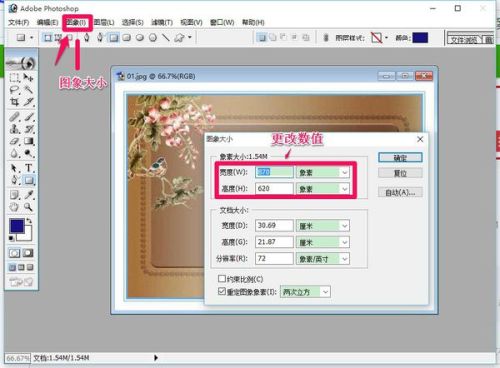Open the shape geometry options arrow
500x368 pixels.
(190, 37)
